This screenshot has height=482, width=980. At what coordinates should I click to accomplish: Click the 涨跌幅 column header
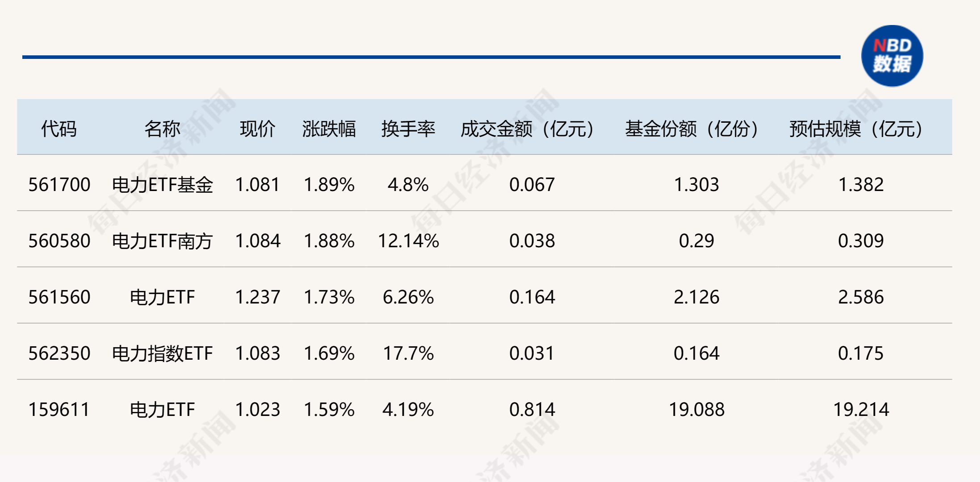point(329,129)
